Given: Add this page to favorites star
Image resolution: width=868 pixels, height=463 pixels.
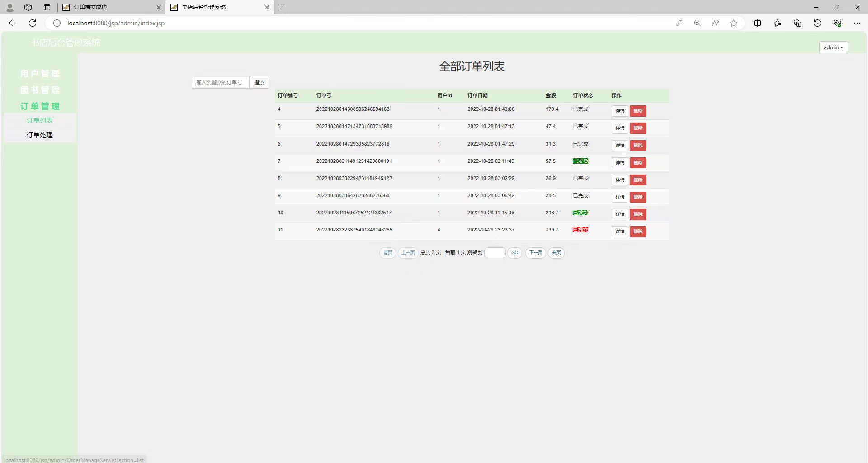Looking at the screenshot, I should click(x=734, y=23).
